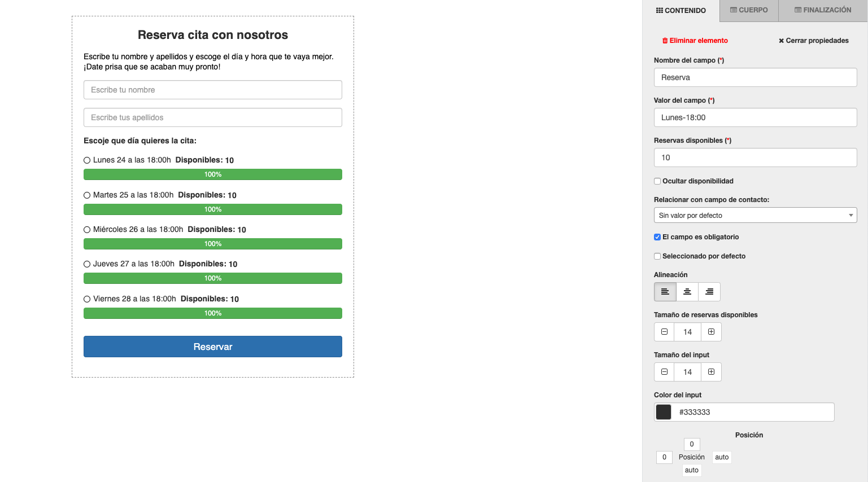The image size is (868, 482).
Task: Decrease Tamaño de reservas disponibles size
Action: (664, 332)
